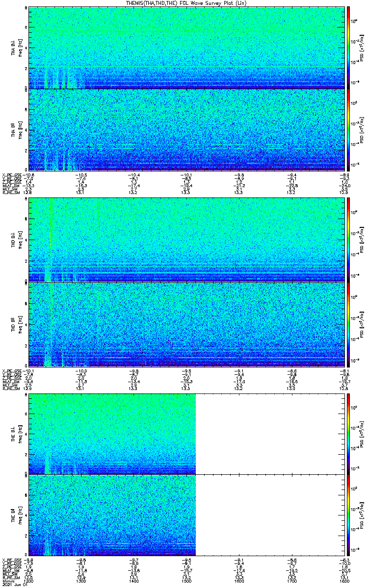Screen dimensions: 368x588
Task: Click the THD B-parallel spectrogram panel
Action: [186, 324]
